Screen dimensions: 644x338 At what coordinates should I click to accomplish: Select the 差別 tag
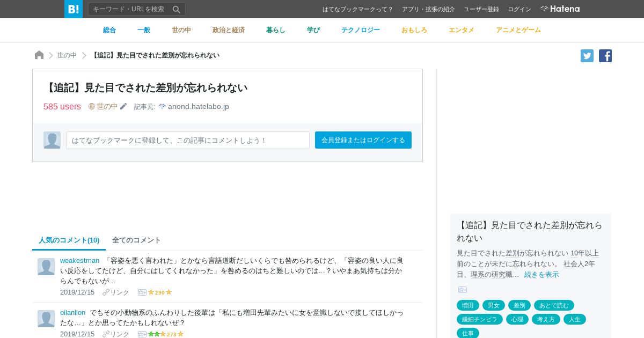[x=519, y=305]
